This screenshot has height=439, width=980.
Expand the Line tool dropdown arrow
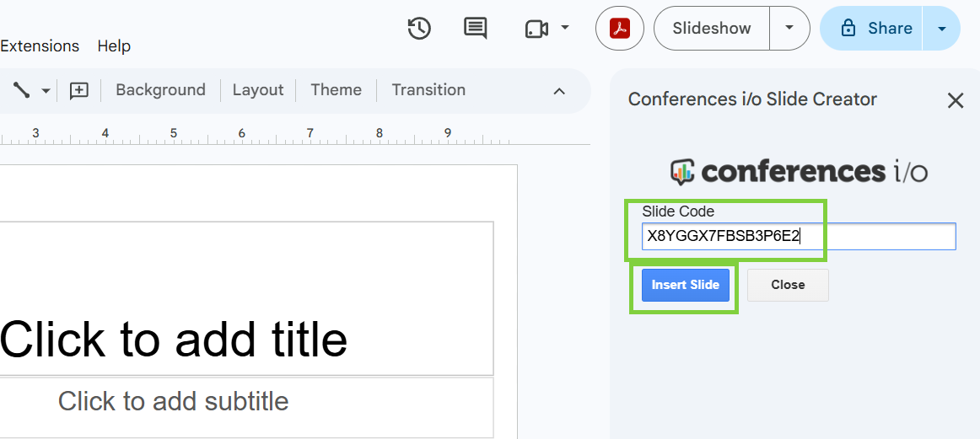click(x=46, y=91)
